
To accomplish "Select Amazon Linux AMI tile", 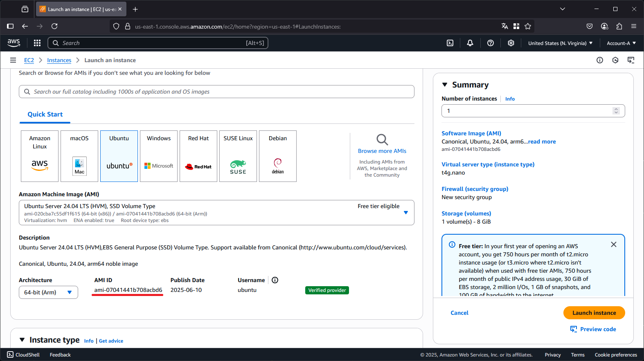I will click(x=40, y=156).
